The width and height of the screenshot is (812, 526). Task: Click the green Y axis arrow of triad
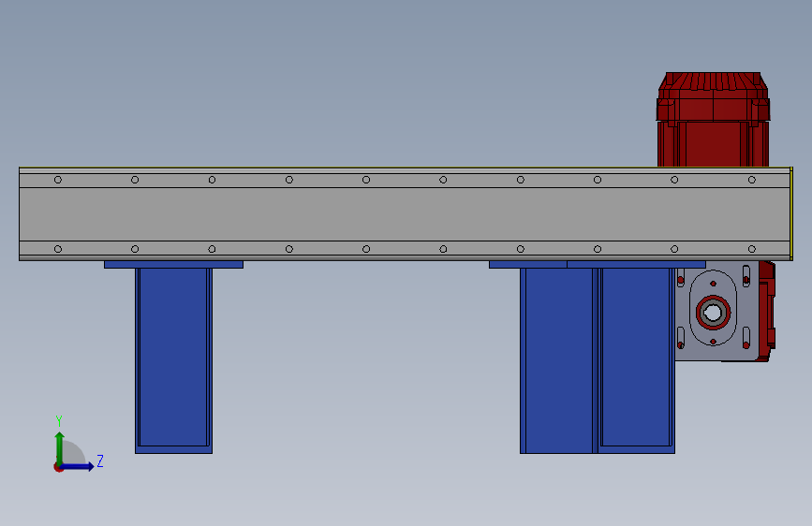60,448
